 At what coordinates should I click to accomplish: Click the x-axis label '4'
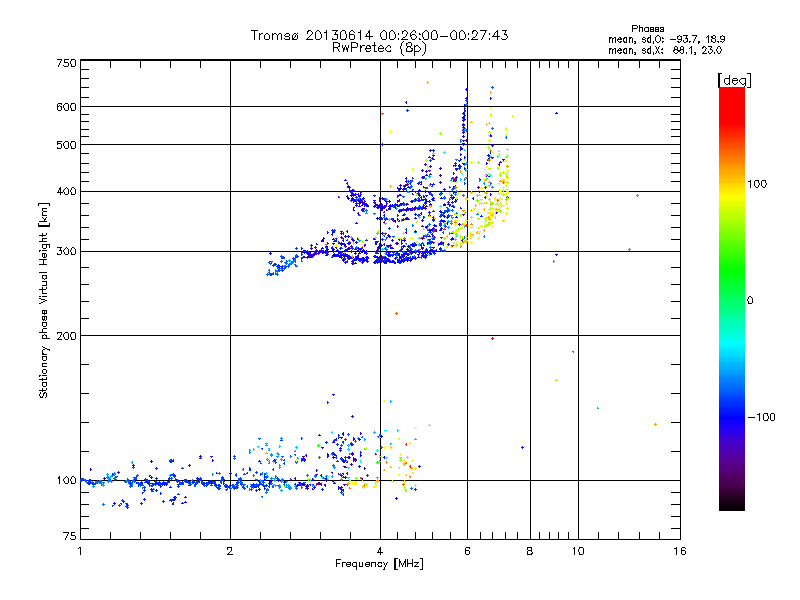pos(380,551)
